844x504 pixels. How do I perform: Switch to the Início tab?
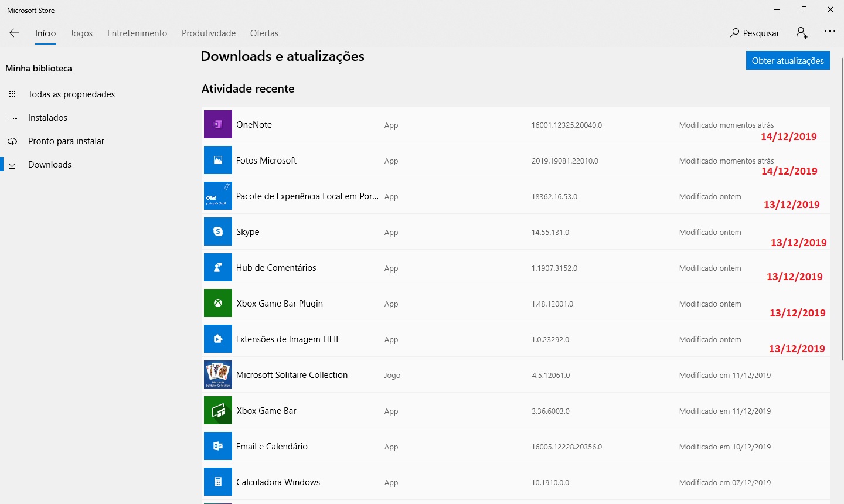(45, 33)
